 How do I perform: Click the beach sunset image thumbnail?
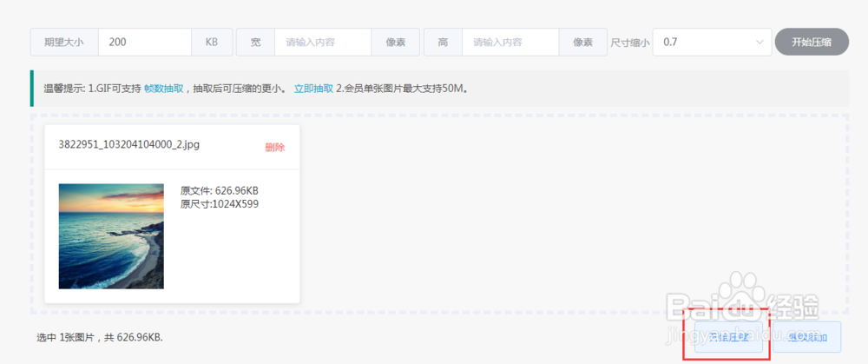point(111,236)
